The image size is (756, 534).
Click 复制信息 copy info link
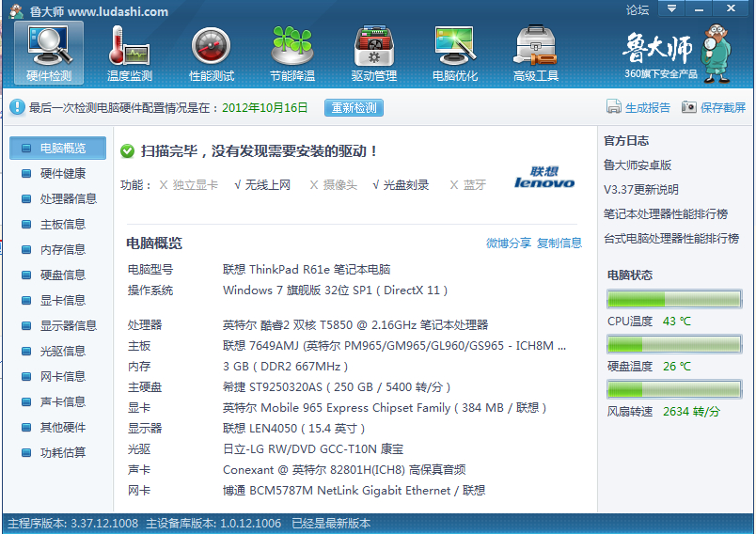click(x=559, y=243)
